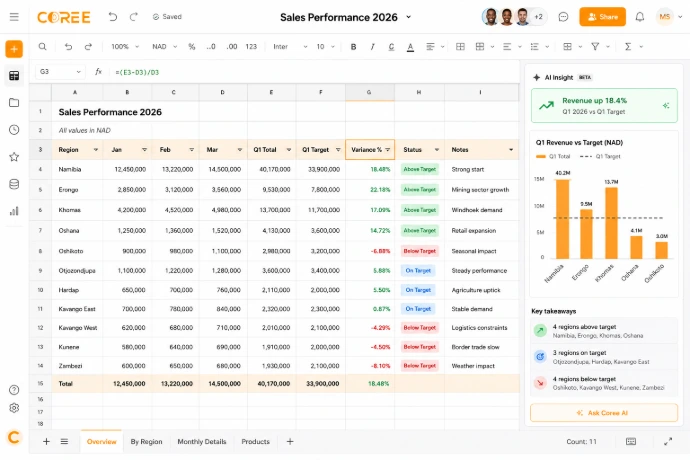The width and height of the screenshot is (690, 460).
Task: Open the font size 10 dropdown
Action: (326, 46)
